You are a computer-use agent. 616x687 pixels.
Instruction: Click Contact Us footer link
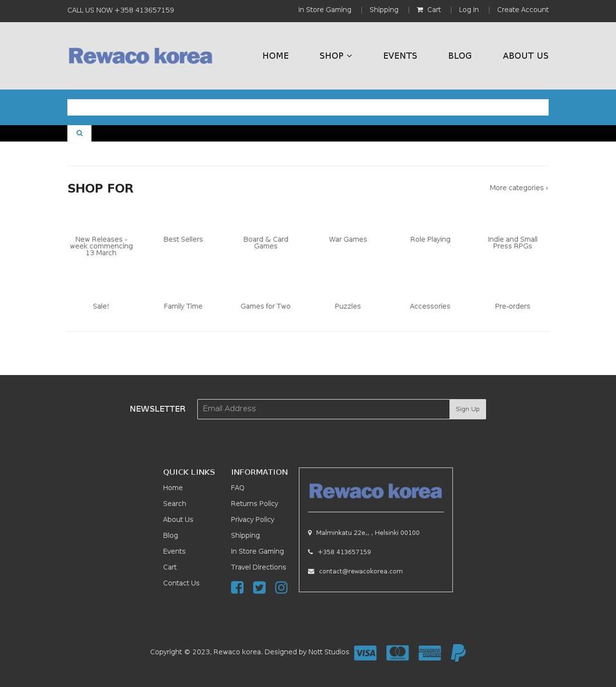click(x=181, y=583)
